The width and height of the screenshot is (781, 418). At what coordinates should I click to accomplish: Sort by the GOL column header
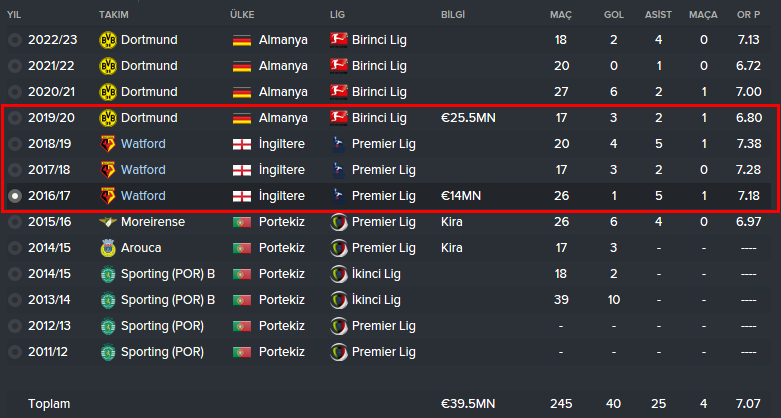[614, 15]
